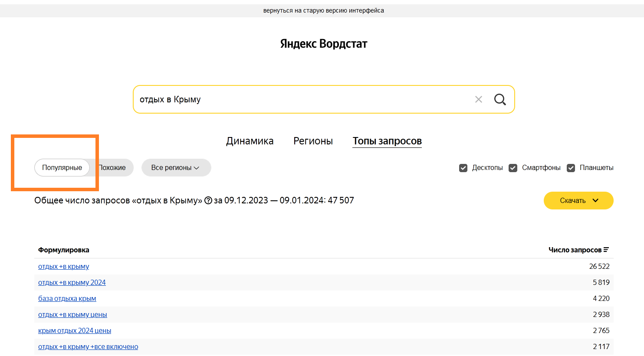Switch to the Похожие toggle option
644x356 pixels.
click(x=112, y=168)
